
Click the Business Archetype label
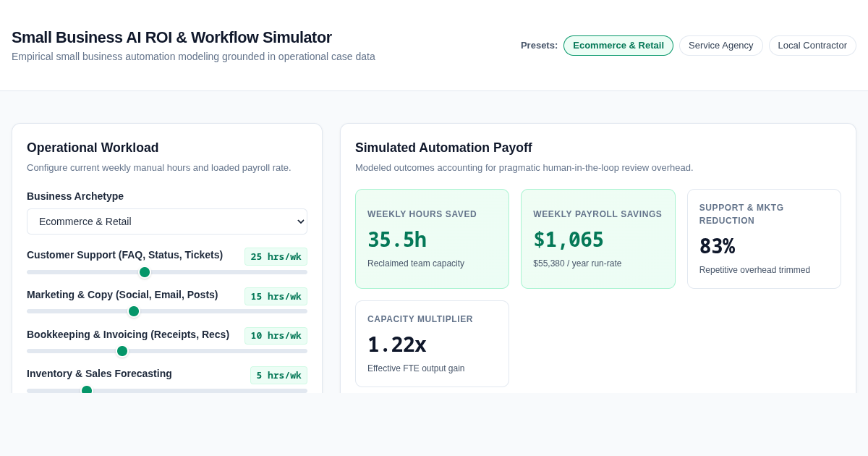coord(75,196)
